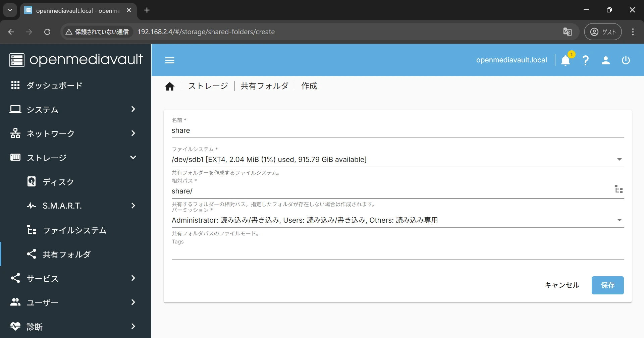
Task: Collapse the ストレージ menu chevron
Action: point(133,157)
